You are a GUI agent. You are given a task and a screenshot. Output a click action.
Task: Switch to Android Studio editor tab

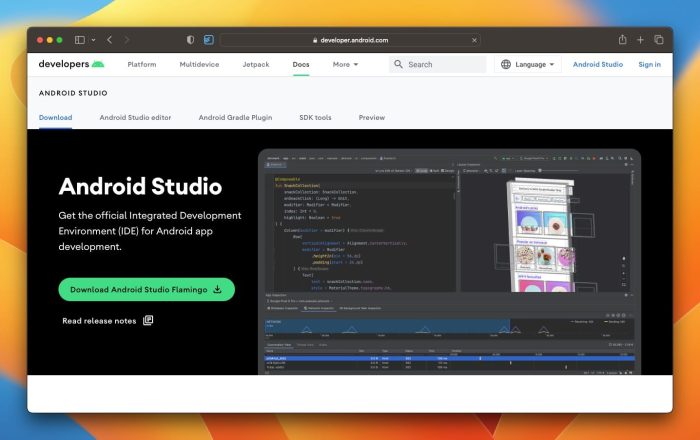click(135, 117)
